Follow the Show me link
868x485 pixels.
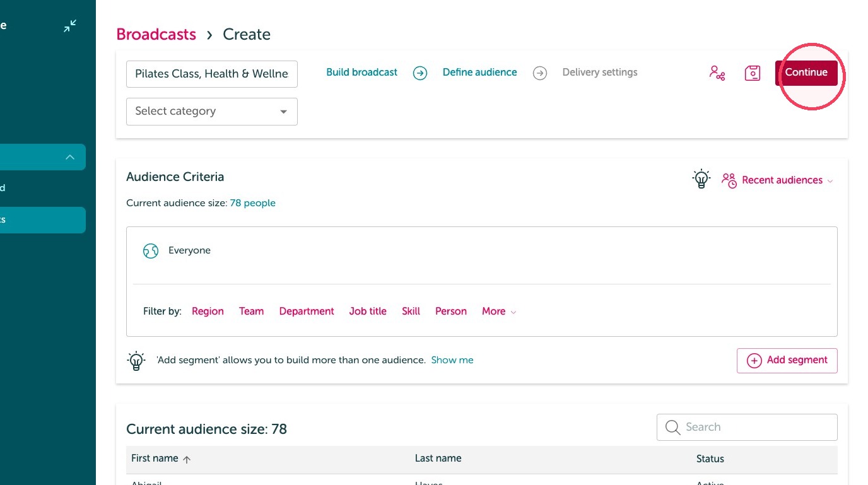(452, 360)
